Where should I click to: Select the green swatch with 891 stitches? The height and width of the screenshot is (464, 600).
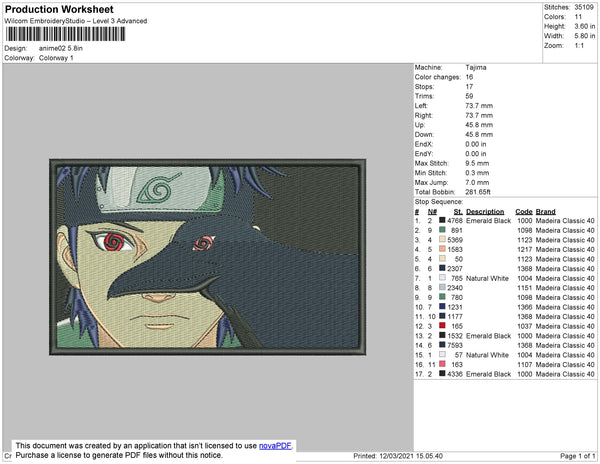coord(442,230)
